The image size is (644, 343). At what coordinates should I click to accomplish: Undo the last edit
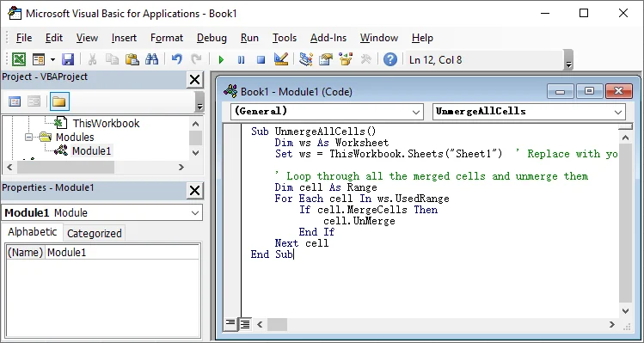pos(176,60)
